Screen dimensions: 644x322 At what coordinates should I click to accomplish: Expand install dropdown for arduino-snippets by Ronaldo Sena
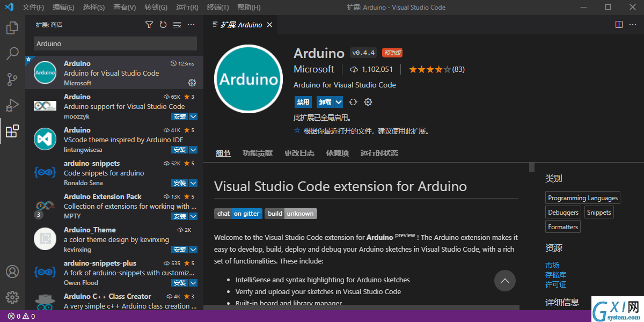pyautogui.click(x=193, y=183)
